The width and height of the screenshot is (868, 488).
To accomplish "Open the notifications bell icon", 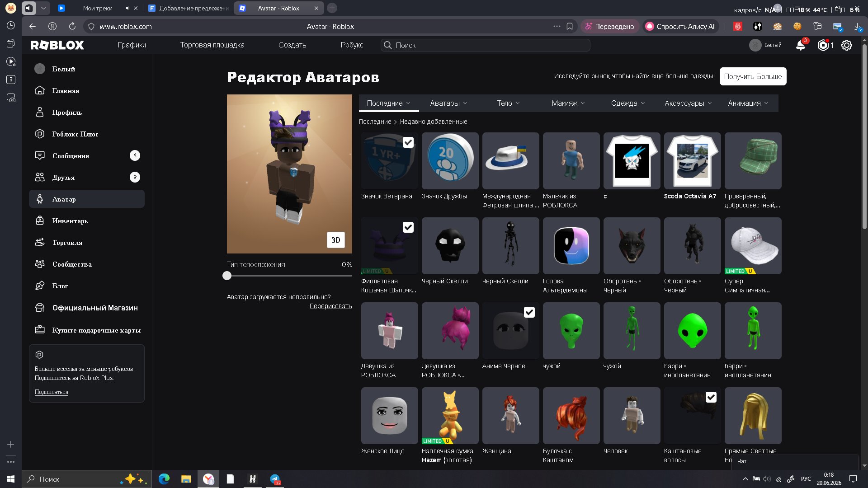I will (801, 45).
